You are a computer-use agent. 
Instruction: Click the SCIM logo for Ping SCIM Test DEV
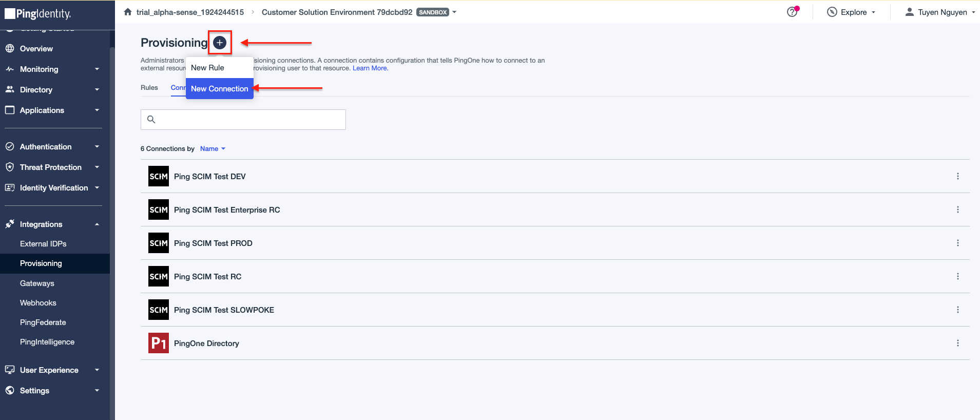(159, 176)
